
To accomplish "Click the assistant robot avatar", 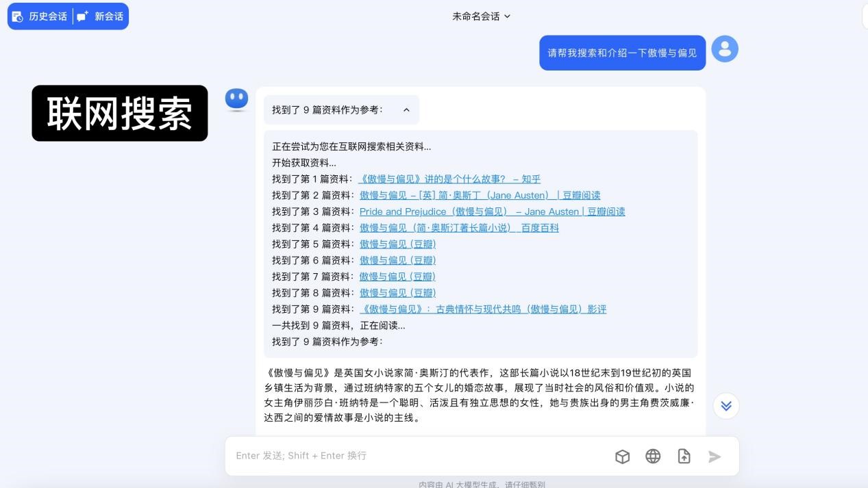I will (x=237, y=100).
